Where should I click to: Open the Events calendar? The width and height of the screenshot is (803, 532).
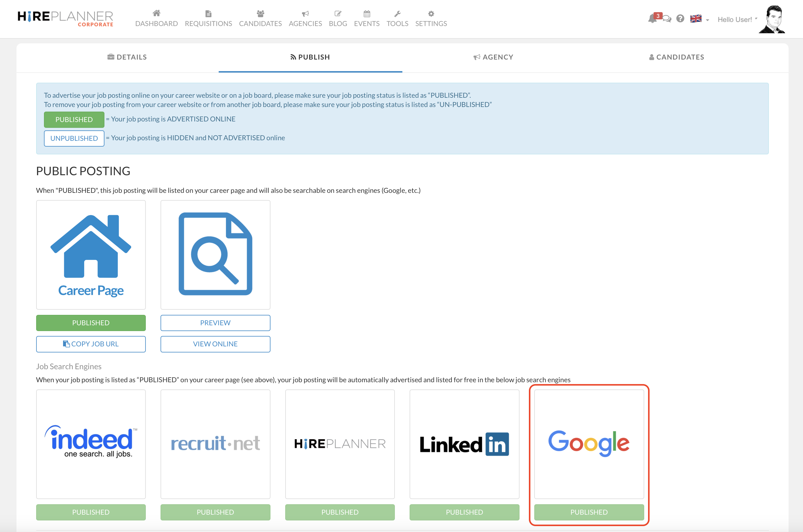click(x=366, y=19)
